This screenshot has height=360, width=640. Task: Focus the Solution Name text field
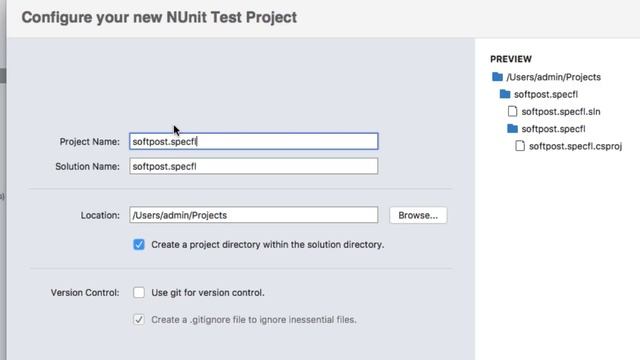pos(253,166)
